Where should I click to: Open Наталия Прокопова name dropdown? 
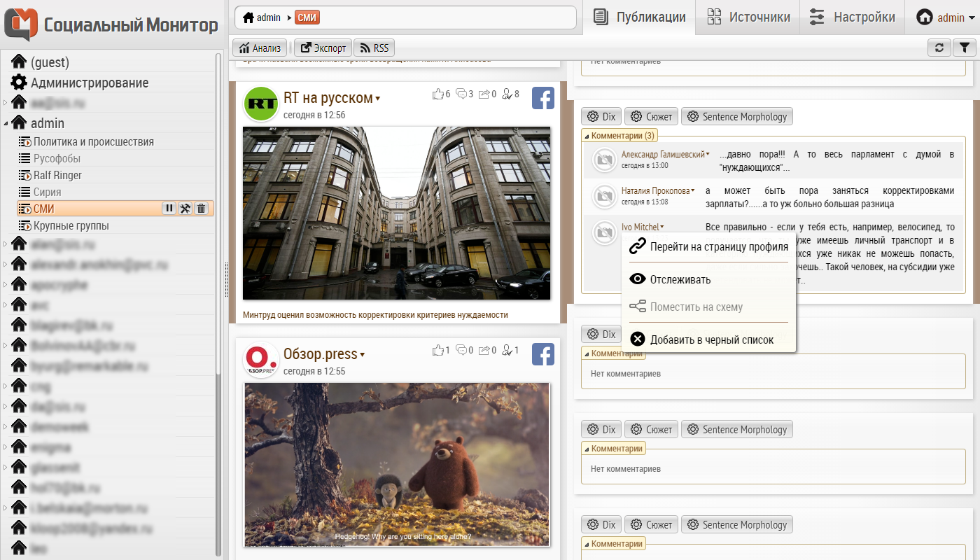click(693, 190)
